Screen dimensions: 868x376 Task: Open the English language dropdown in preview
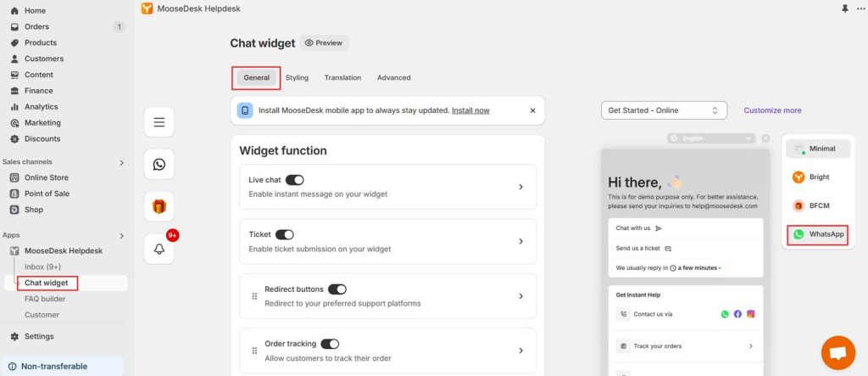711,138
